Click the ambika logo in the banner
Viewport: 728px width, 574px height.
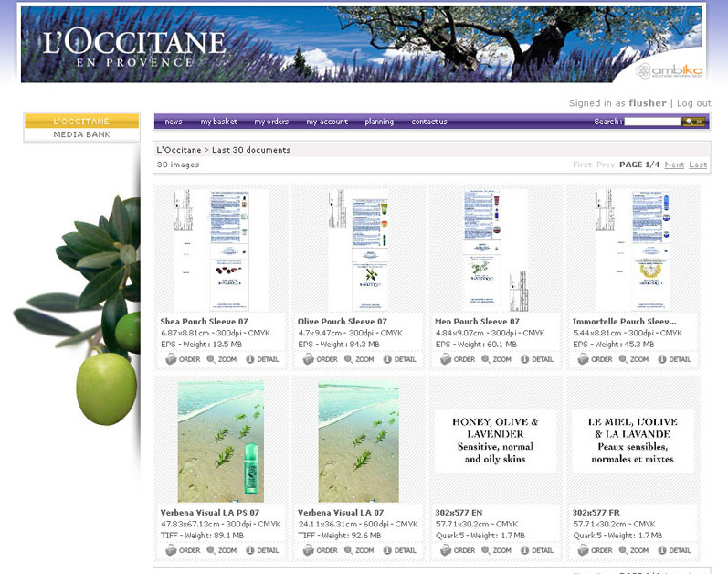pos(669,70)
